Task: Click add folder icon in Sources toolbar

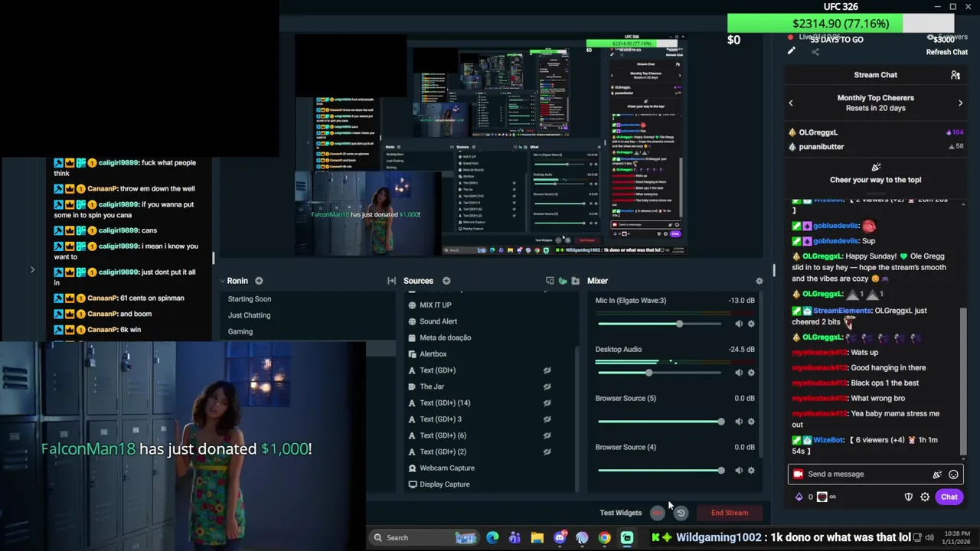Action: pos(576,281)
